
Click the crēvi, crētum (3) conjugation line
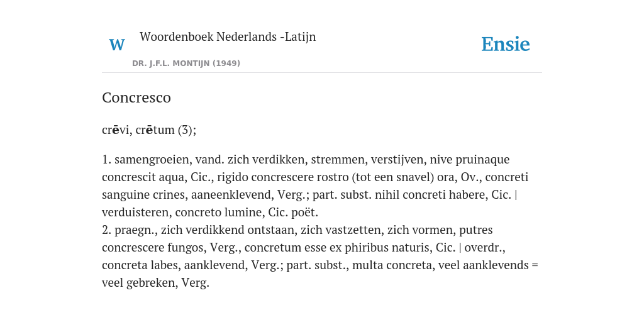[149, 130]
